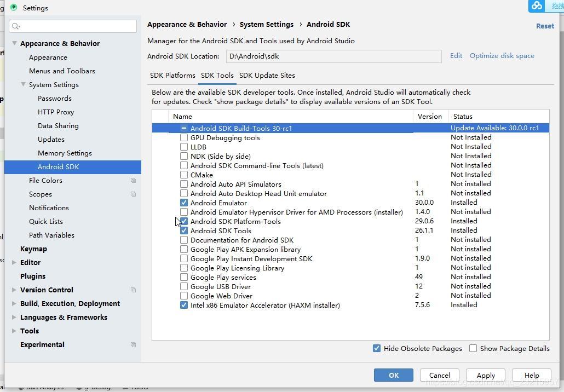Click System Settings in the breadcrumb
Viewport: 564px width, 392px height.
tap(267, 25)
